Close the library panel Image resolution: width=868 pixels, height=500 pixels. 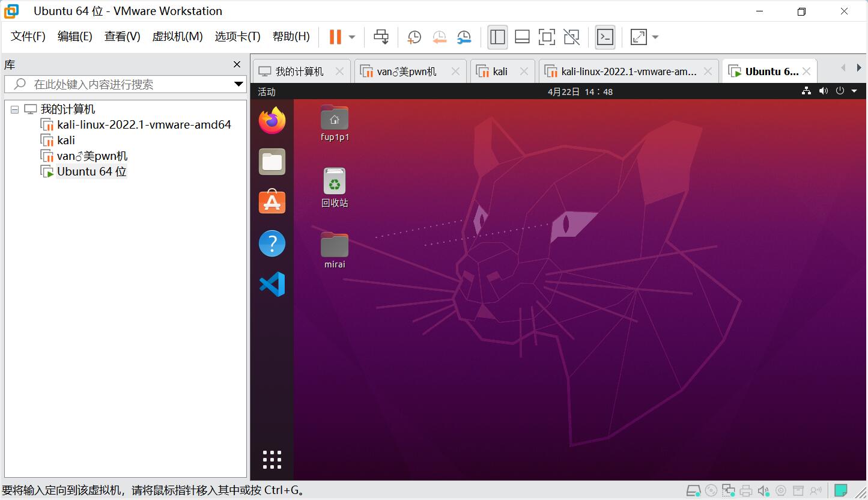237,64
